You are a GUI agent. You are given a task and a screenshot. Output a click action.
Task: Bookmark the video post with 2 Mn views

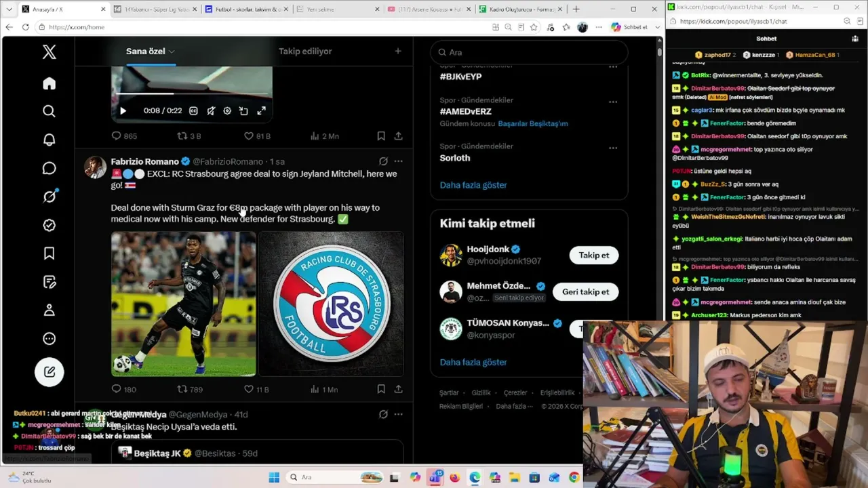[381, 136]
